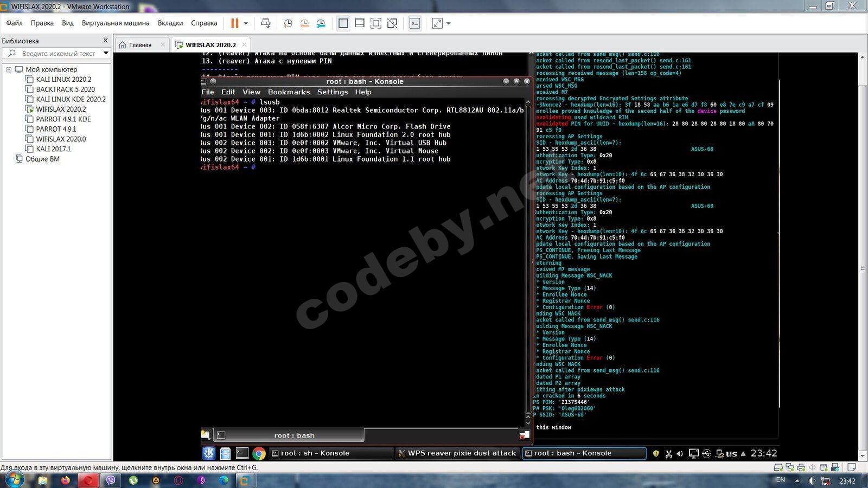Click the library search text field

[58, 54]
